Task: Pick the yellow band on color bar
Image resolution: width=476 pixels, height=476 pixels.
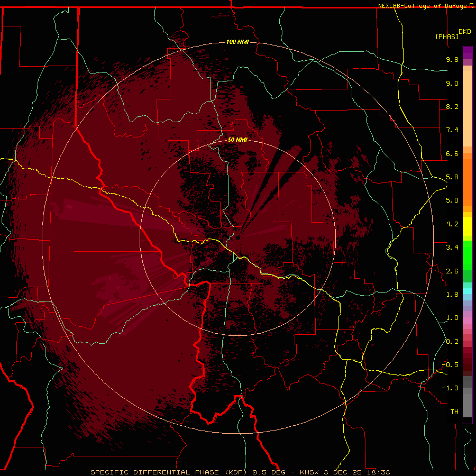Action: (x=467, y=226)
